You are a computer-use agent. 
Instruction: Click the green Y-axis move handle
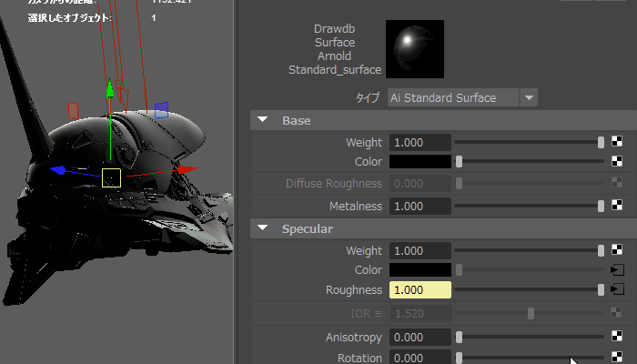pos(110,89)
